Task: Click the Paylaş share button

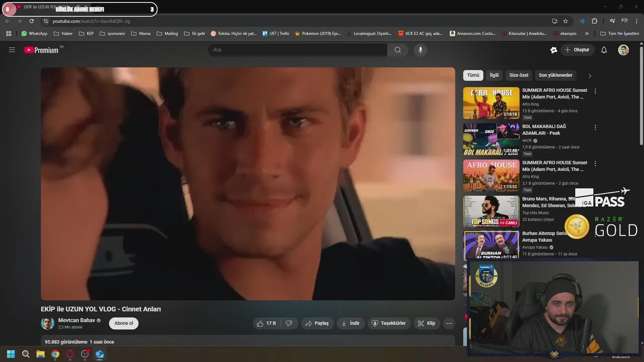Action: pyautogui.click(x=317, y=323)
